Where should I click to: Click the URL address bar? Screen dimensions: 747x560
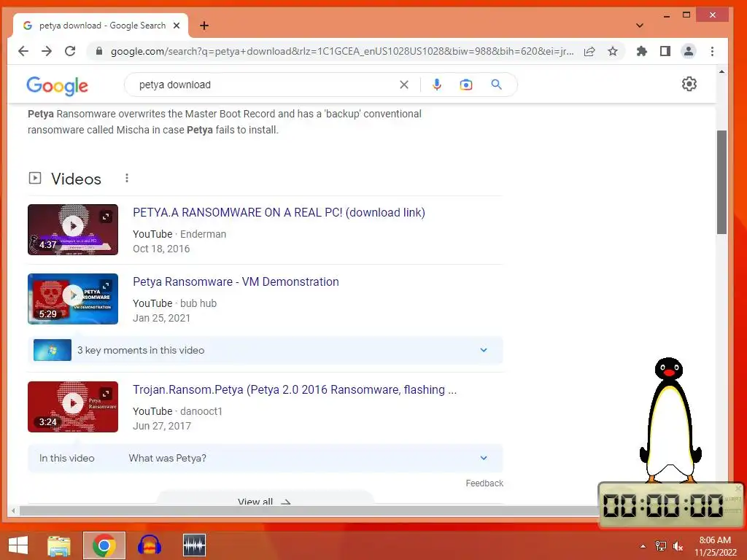point(341,51)
